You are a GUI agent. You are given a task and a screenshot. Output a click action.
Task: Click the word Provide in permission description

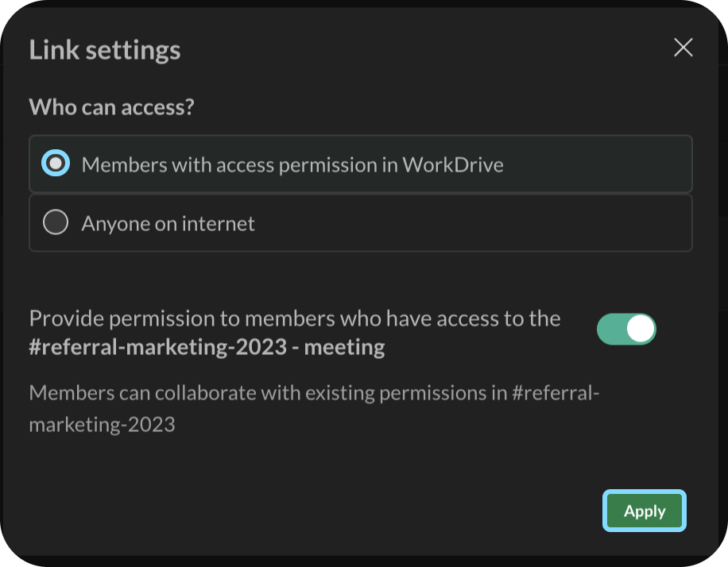(66, 318)
